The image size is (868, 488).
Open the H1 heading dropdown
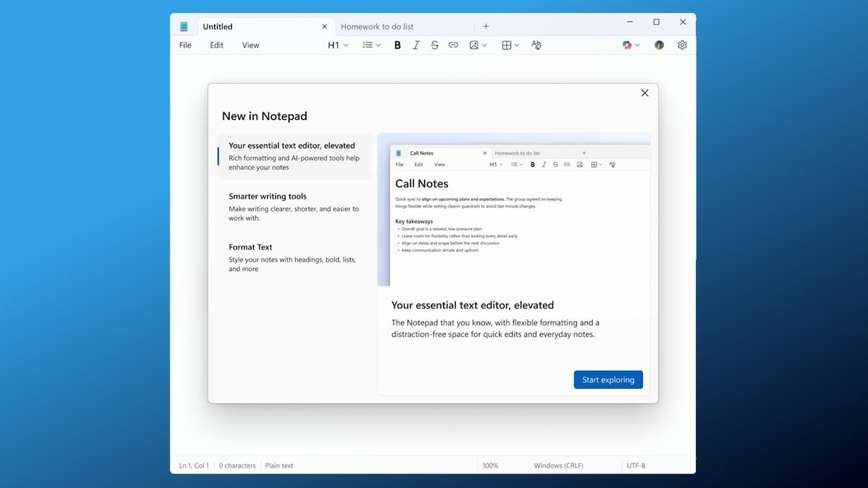pyautogui.click(x=338, y=45)
